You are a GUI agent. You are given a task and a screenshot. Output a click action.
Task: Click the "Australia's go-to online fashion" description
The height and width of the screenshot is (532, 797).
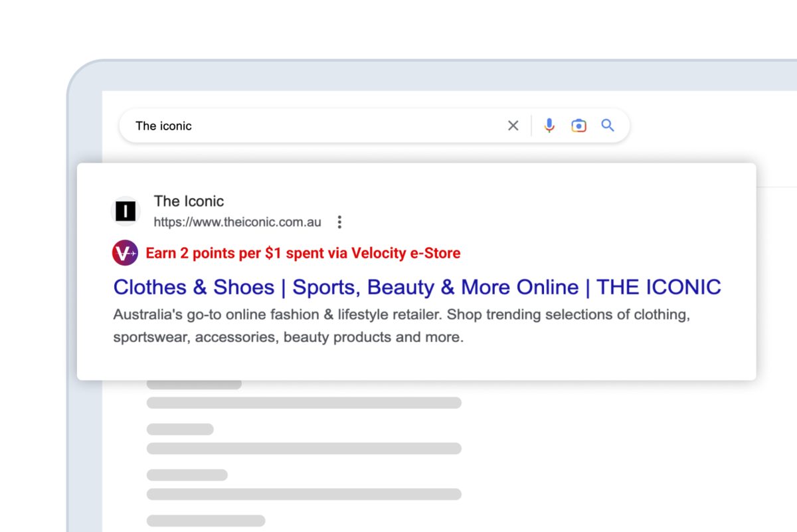[402, 325]
